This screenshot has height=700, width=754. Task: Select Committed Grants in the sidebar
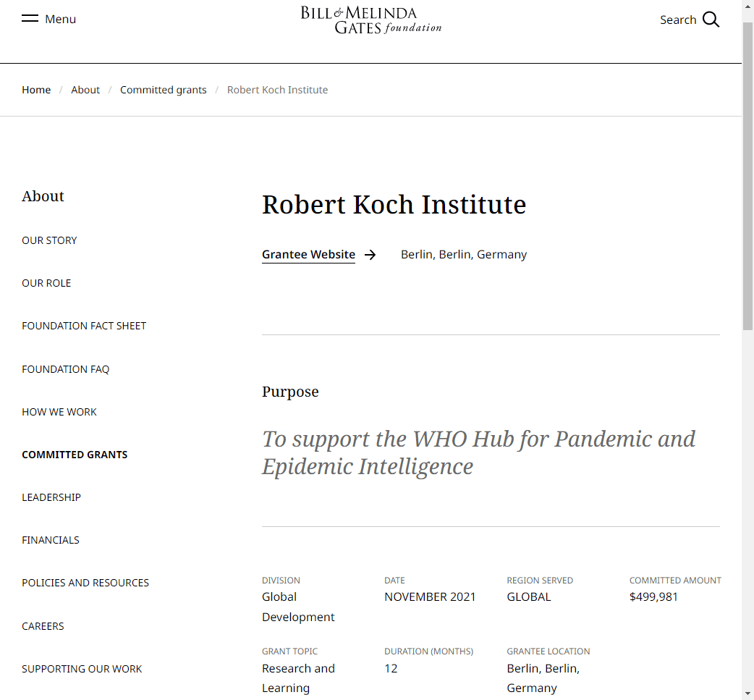[x=75, y=455]
